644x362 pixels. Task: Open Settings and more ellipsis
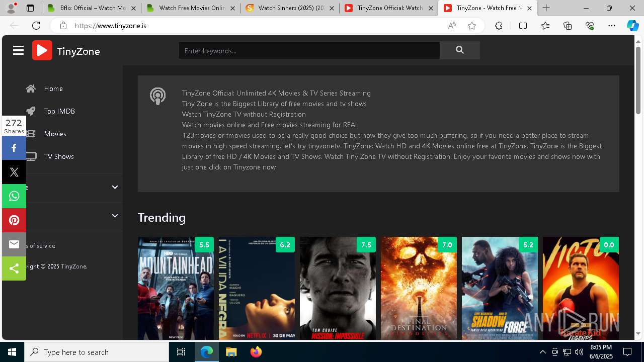(x=612, y=26)
